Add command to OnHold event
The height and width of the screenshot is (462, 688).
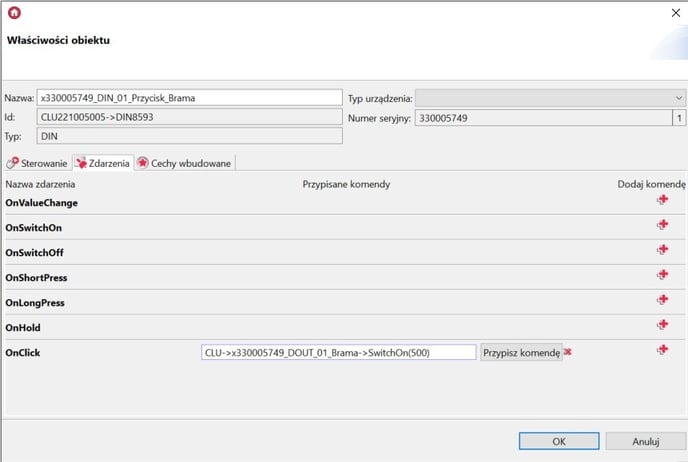coord(662,325)
